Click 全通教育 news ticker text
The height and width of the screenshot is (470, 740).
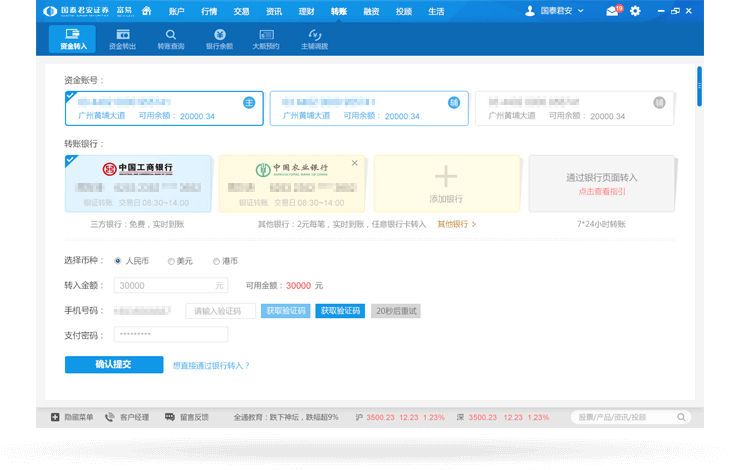pyautogui.click(x=286, y=417)
